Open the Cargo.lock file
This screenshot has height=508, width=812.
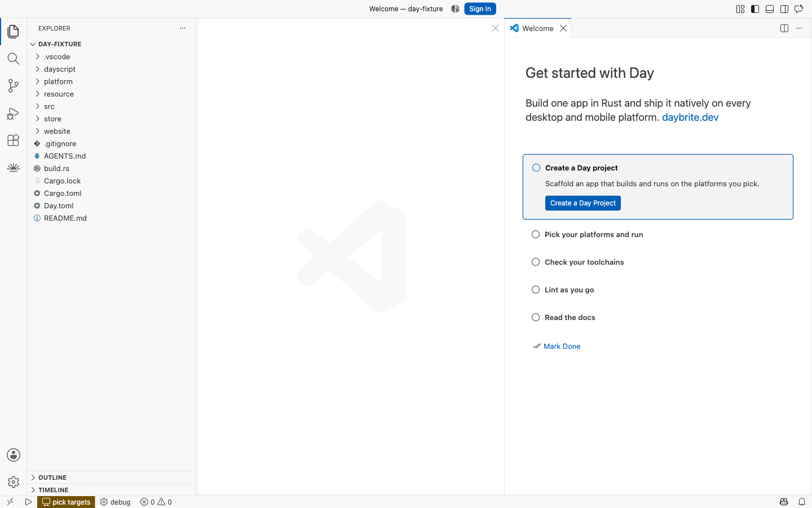pyautogui.click(x=112, y=181)
